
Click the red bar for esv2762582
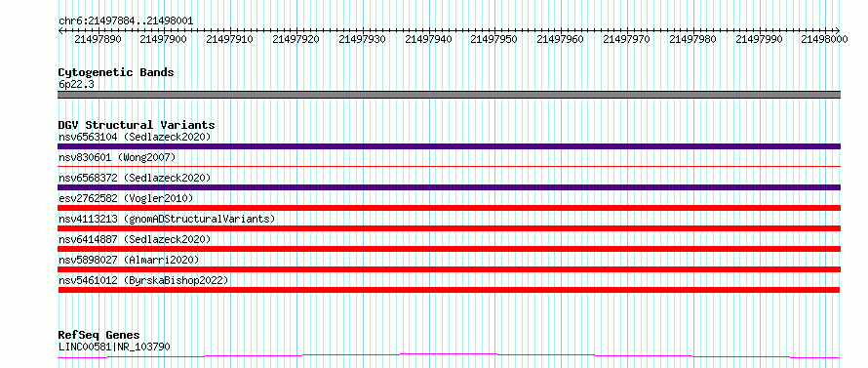pyautogui.click(x=449, y=208)
